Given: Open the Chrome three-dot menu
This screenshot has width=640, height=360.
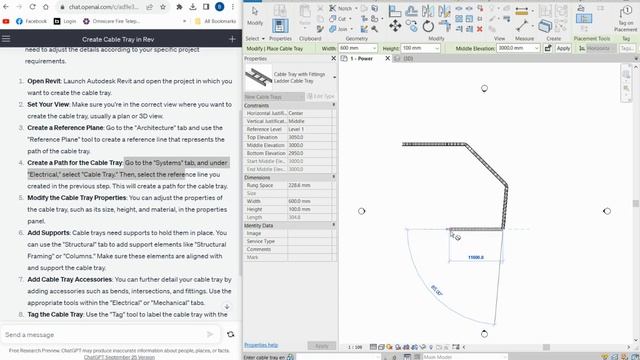Looking at the screenshot, I should tap(233, 7).
